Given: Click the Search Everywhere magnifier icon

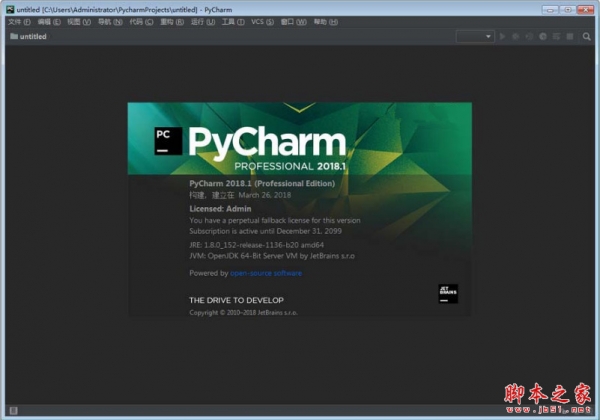Looking at the screenshot, I should (588, 37).
